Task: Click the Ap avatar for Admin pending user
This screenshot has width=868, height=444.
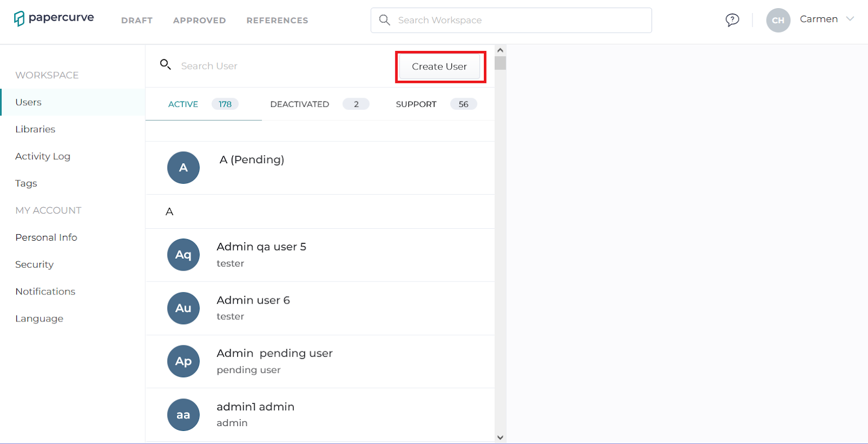Action: (x=183, y=361)
